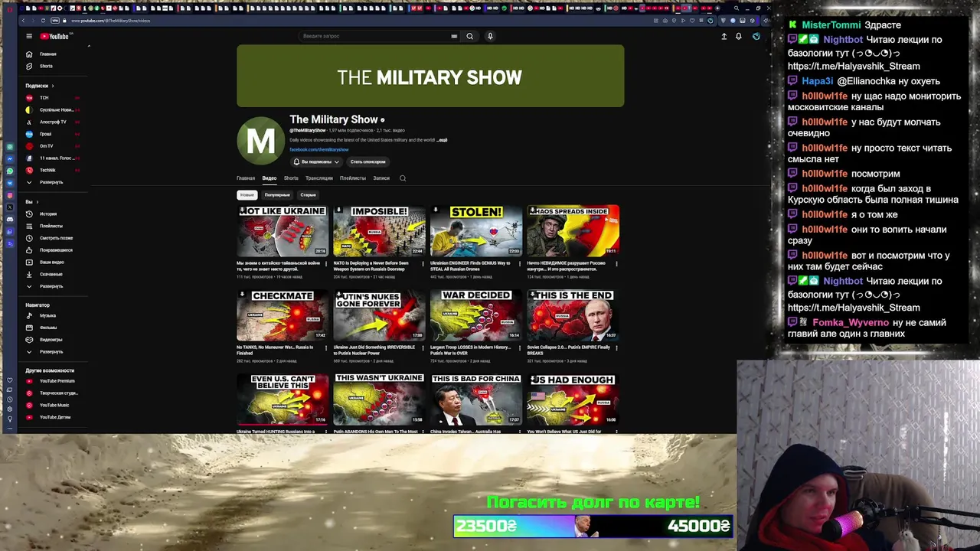
Task: Click the YouTube logo
Action: pos(54,36)
